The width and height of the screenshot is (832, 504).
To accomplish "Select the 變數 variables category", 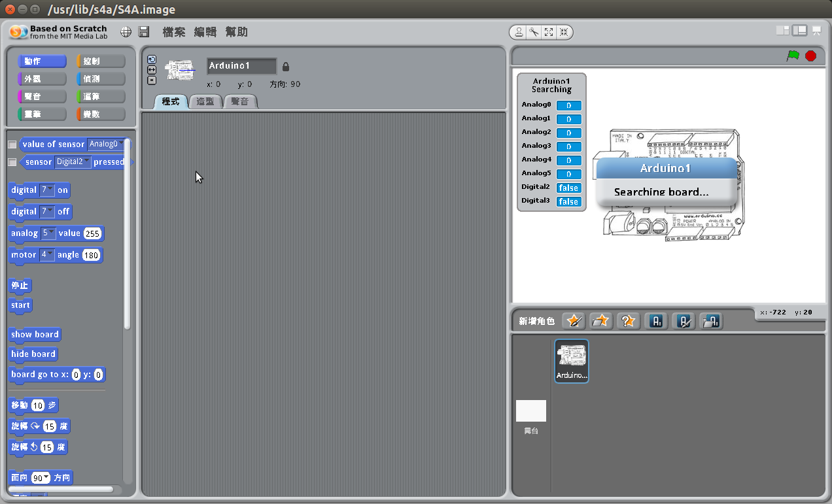I will click(x=101, y=114).
